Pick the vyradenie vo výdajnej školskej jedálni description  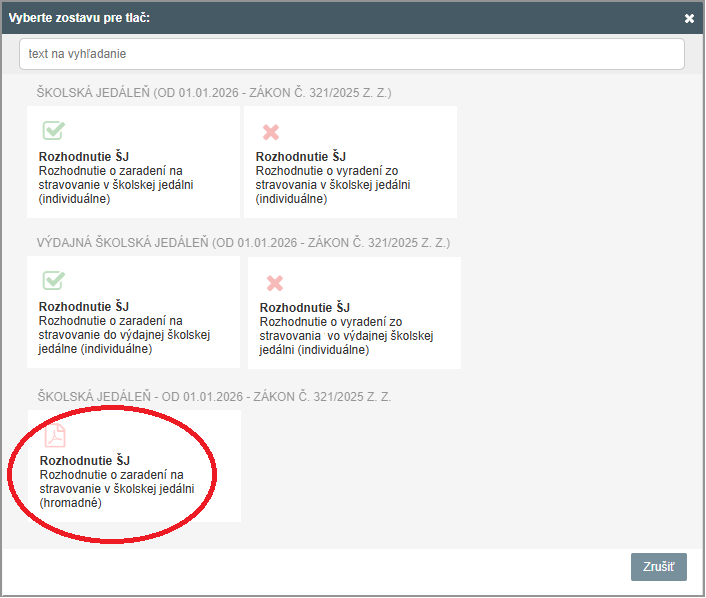[x=345, y=336]
